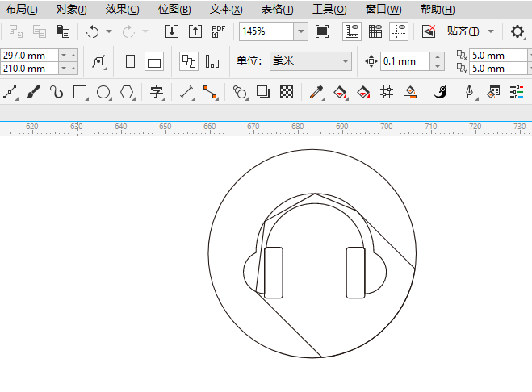Toggle full-screen preview icon
Screen dimensions: 532x392
tap(322, 31)
